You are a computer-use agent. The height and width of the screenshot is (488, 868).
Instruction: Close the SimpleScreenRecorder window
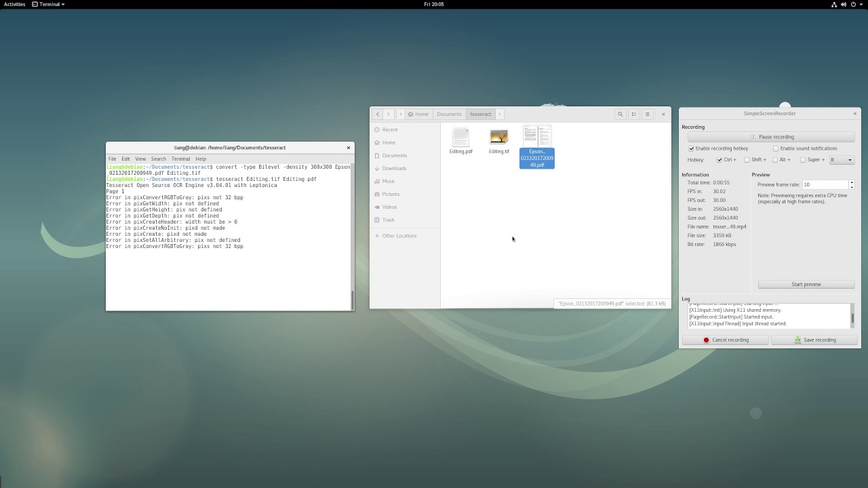click(855, 113)
